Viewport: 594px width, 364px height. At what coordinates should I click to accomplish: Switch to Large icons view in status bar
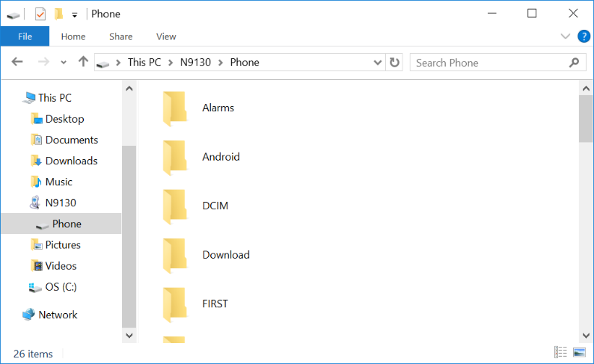(x=579, y=352)
